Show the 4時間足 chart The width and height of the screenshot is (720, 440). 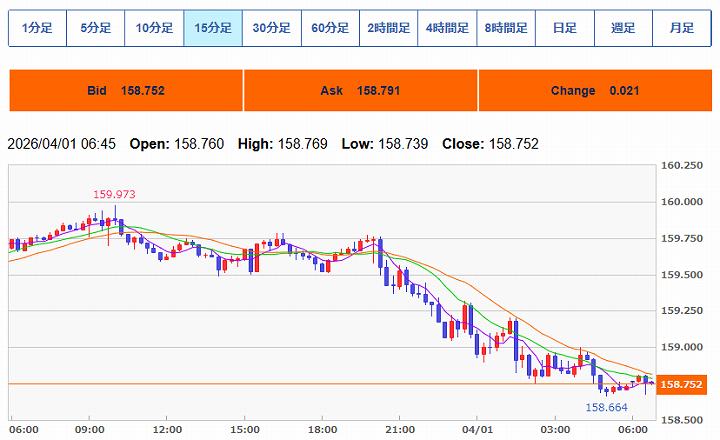coord(447,28)
